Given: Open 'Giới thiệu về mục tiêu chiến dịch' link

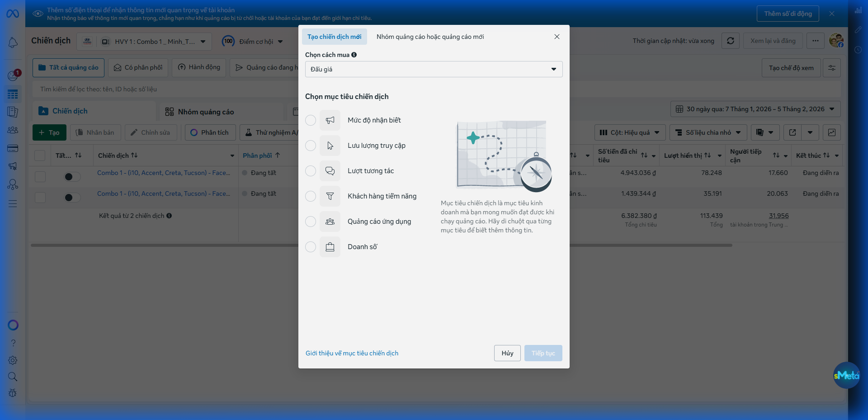Looking at the screenshot, I should 352,353.
